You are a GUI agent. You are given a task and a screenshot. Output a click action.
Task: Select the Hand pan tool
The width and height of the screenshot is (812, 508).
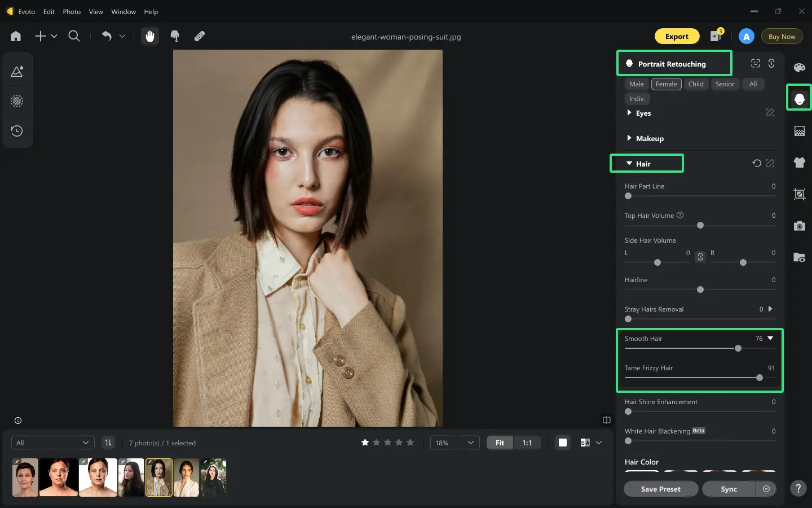click(150, 36)
